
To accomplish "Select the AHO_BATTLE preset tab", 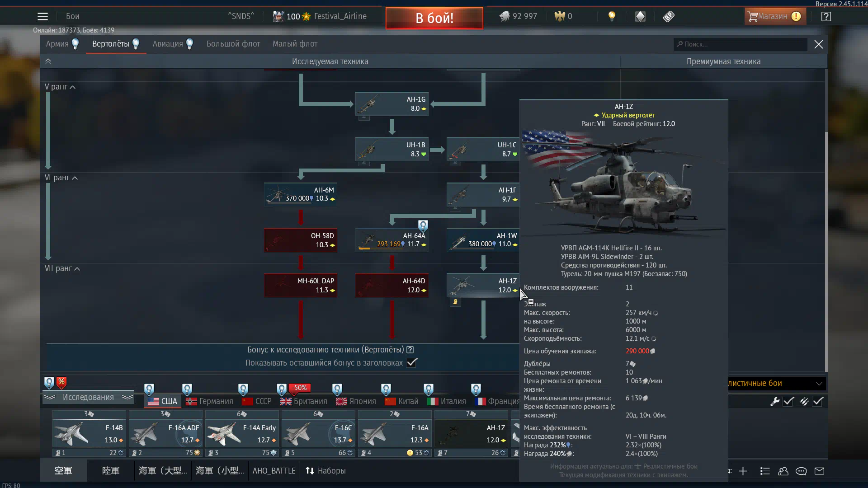I will pos(274,471).
